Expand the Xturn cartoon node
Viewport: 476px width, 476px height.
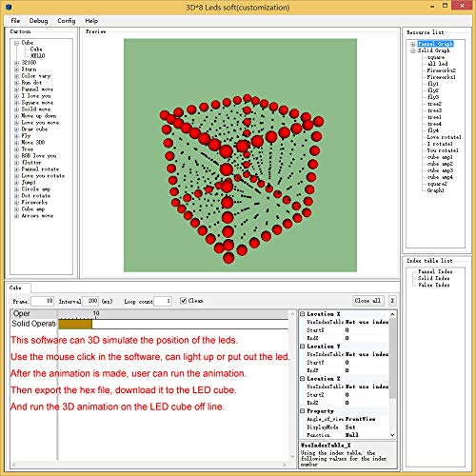tap(16, 69)
